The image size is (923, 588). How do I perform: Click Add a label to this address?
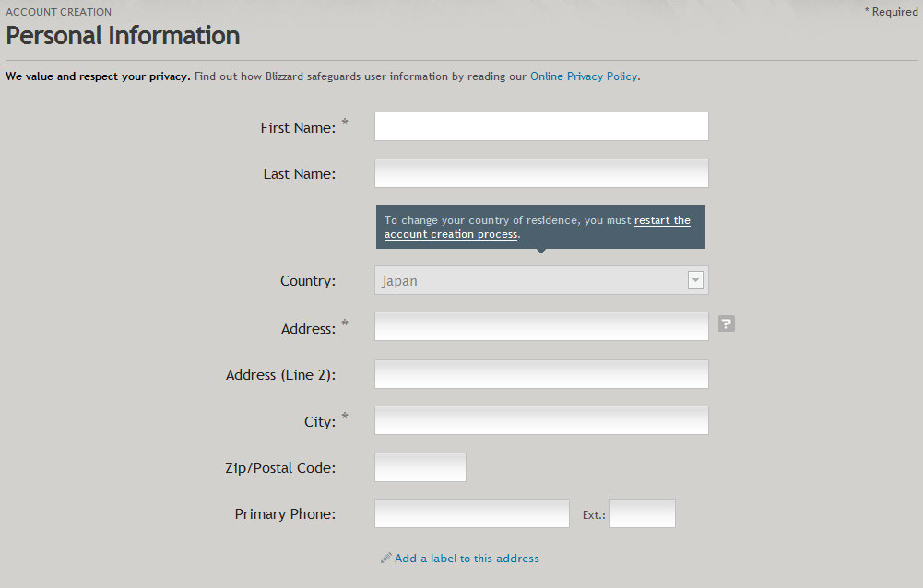pyautogui.click(x=467, y=558)
